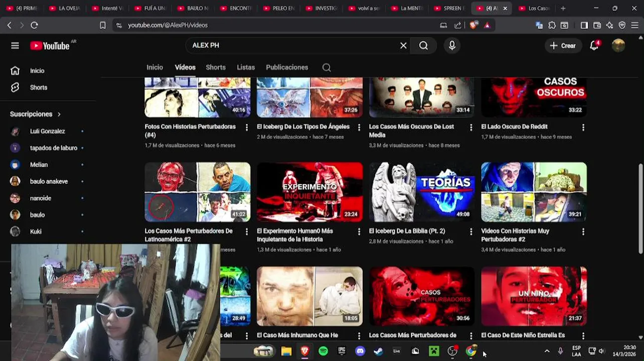Open Discord from the taskbar
The image size is (644, 361).
click(360, 351)
